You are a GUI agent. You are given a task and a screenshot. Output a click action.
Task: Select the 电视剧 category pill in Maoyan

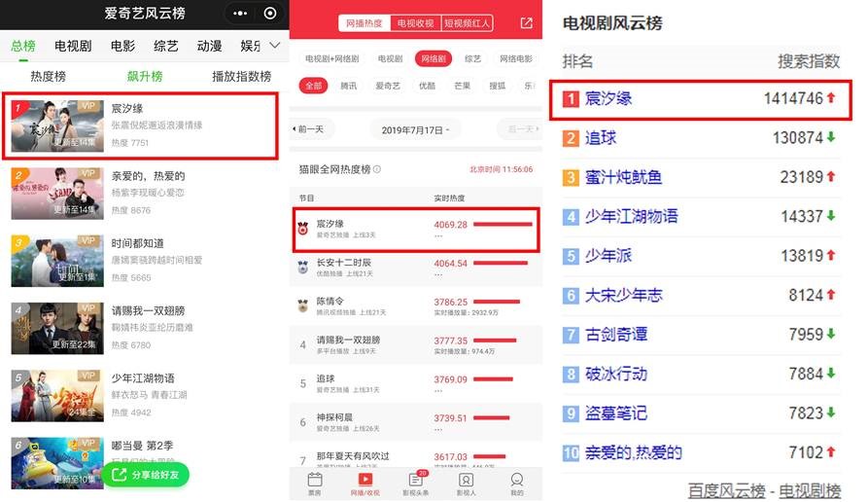pos(391,58)
